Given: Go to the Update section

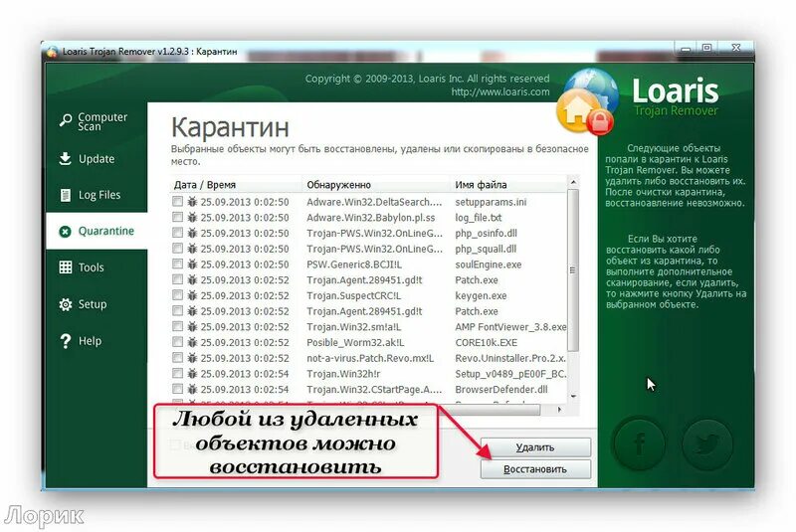Looking at the screenshot, I should (x=97, y=159).
